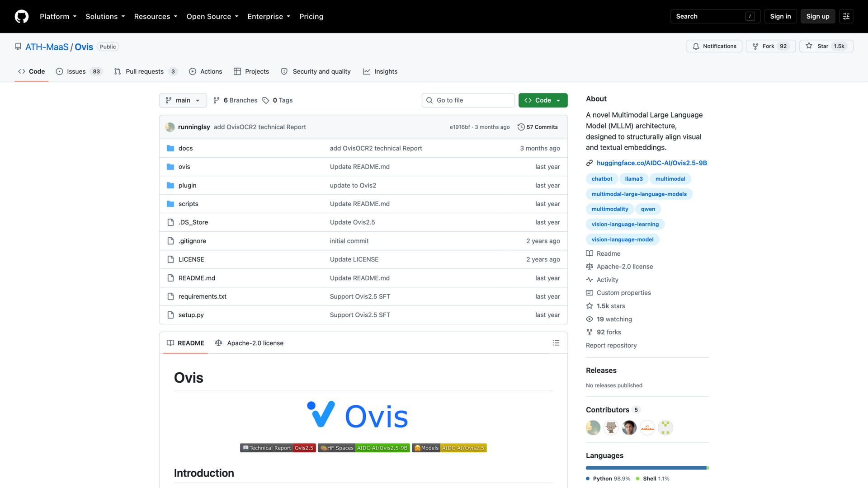This screenshot has height=488, width=868.
Task: Focus the Go to file input
Action: click(468, 100)
